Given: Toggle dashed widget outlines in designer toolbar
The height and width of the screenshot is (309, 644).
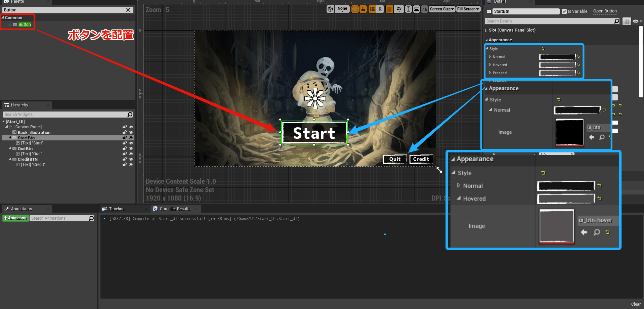Looking at the screenshot, I should (x=355, y=9).
